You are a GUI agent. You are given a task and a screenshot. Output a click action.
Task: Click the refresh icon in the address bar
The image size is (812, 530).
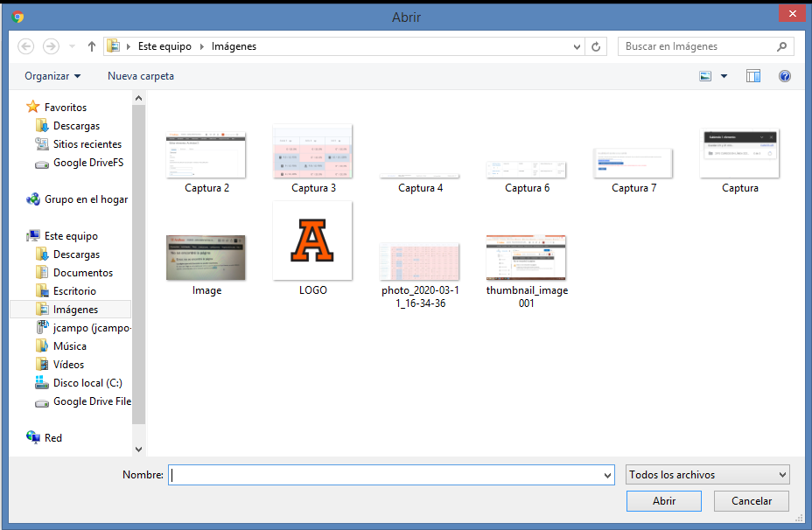tap(597, 46)
